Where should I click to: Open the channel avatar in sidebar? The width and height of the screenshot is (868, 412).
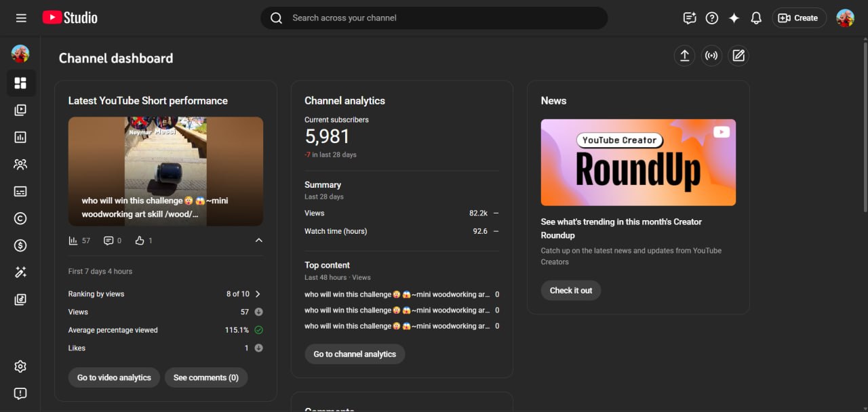(20, 54)
